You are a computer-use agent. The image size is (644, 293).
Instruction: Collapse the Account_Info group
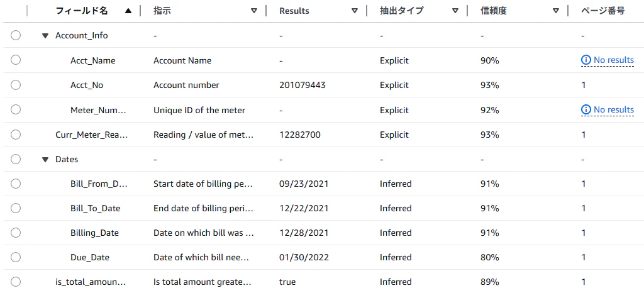(x=45, y=36)
